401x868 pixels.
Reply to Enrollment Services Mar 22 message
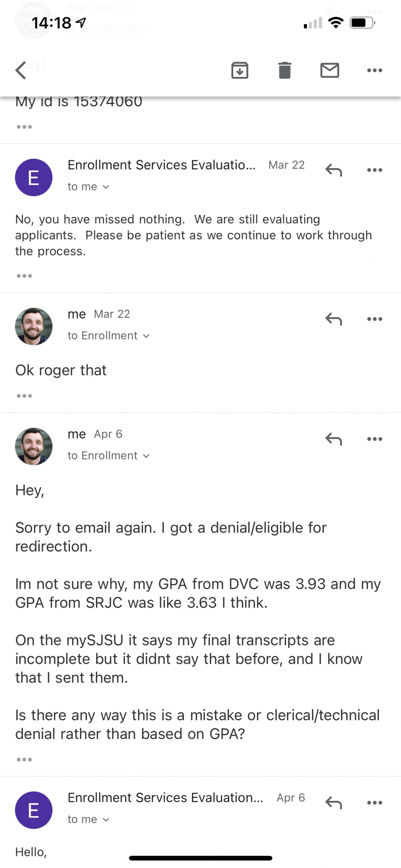[x=333, y=170]
